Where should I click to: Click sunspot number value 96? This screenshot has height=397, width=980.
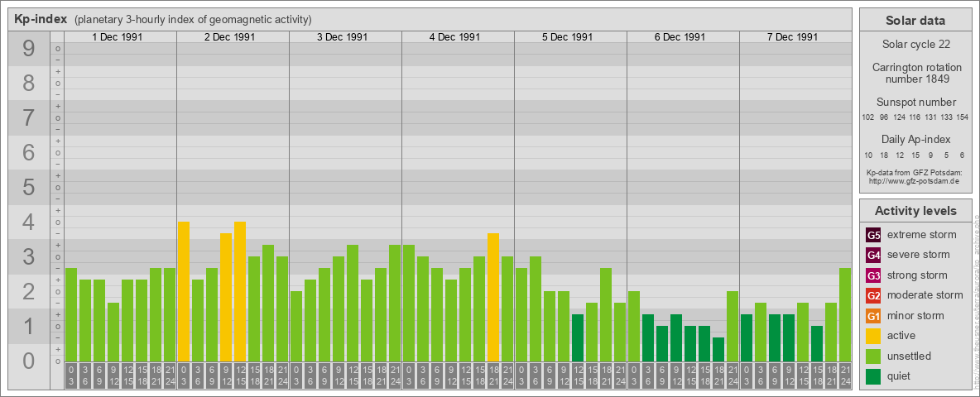coord(884,117)
